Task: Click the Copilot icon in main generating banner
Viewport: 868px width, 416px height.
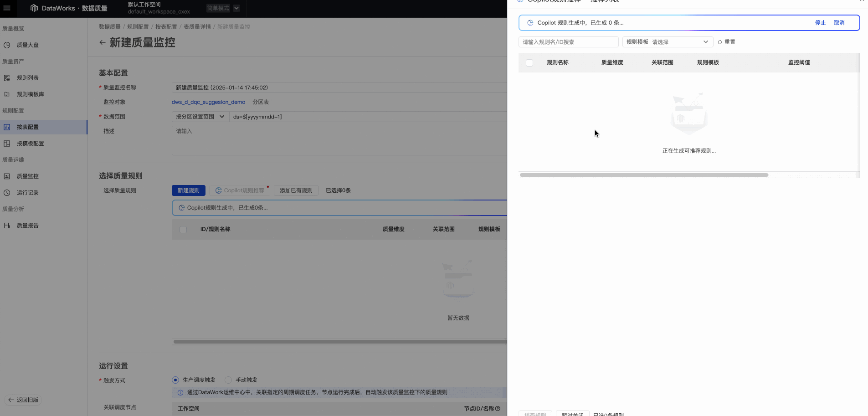Action: coord(182,208)
